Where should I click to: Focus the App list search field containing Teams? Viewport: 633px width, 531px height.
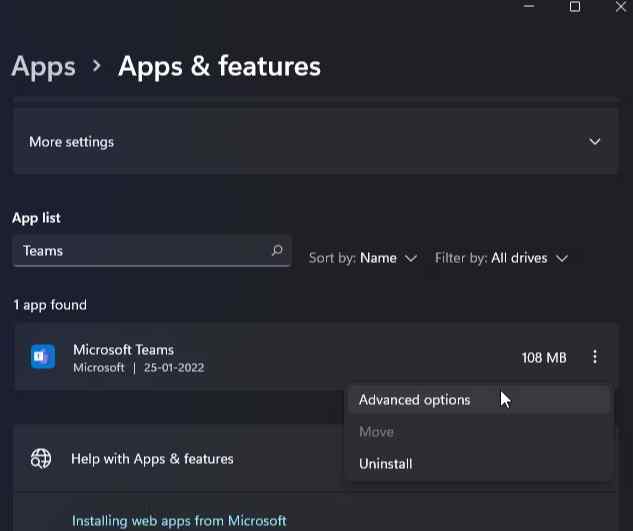152,251
